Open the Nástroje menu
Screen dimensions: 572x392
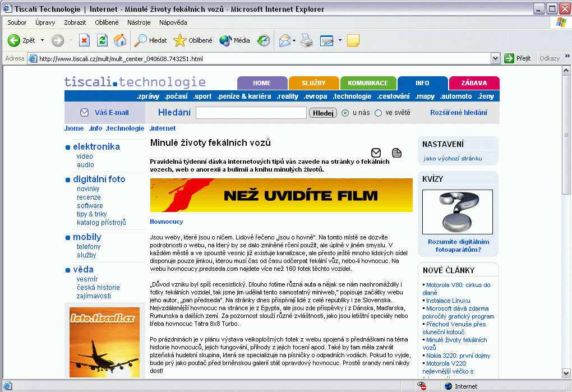[139, 22]
